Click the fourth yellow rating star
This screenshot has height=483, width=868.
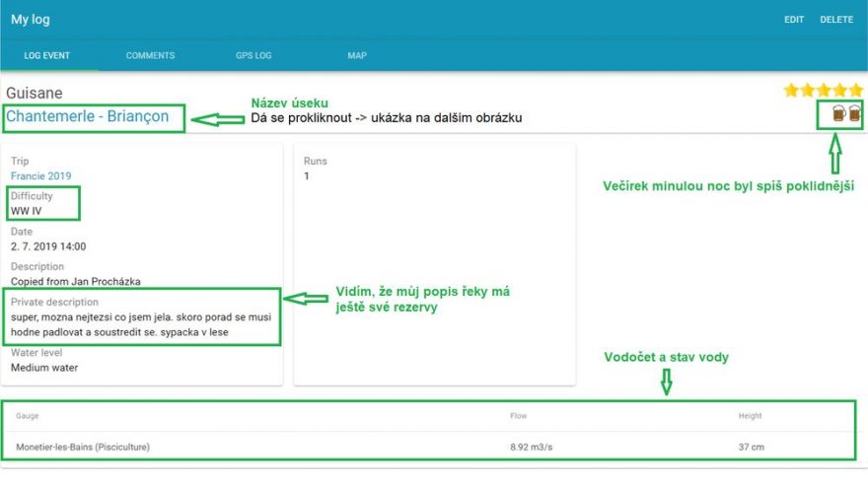839,91
